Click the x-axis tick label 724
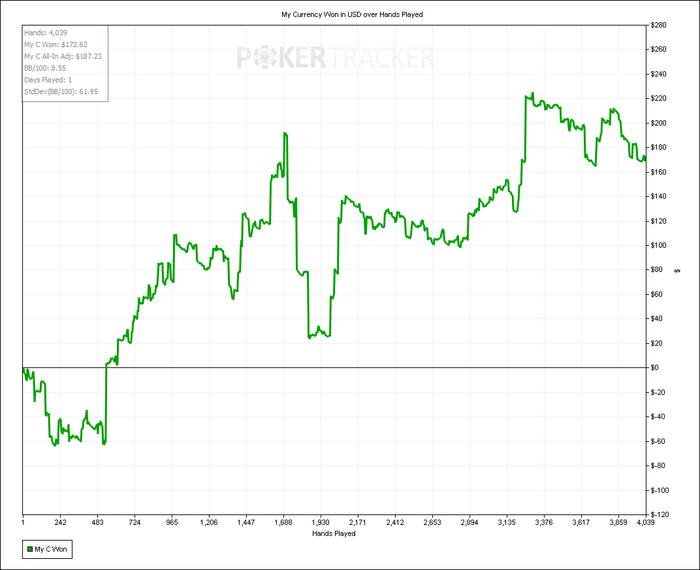700x570 pixels. point(134,522)
